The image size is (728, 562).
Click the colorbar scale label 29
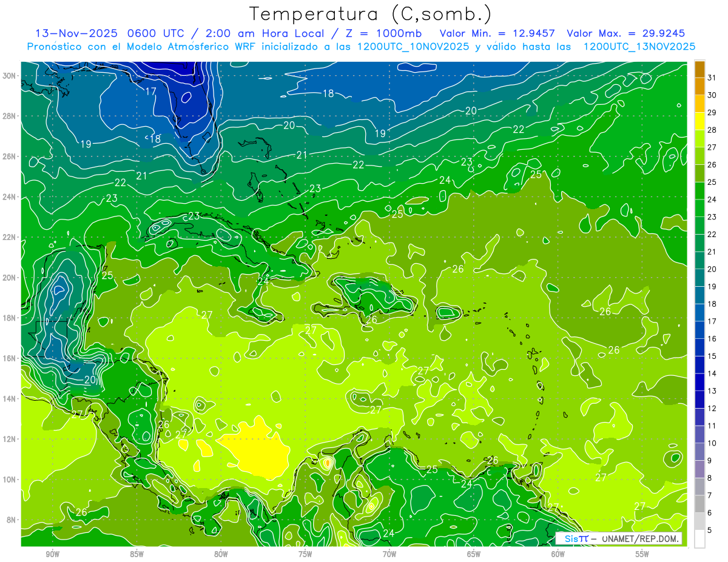click(712, 113)
